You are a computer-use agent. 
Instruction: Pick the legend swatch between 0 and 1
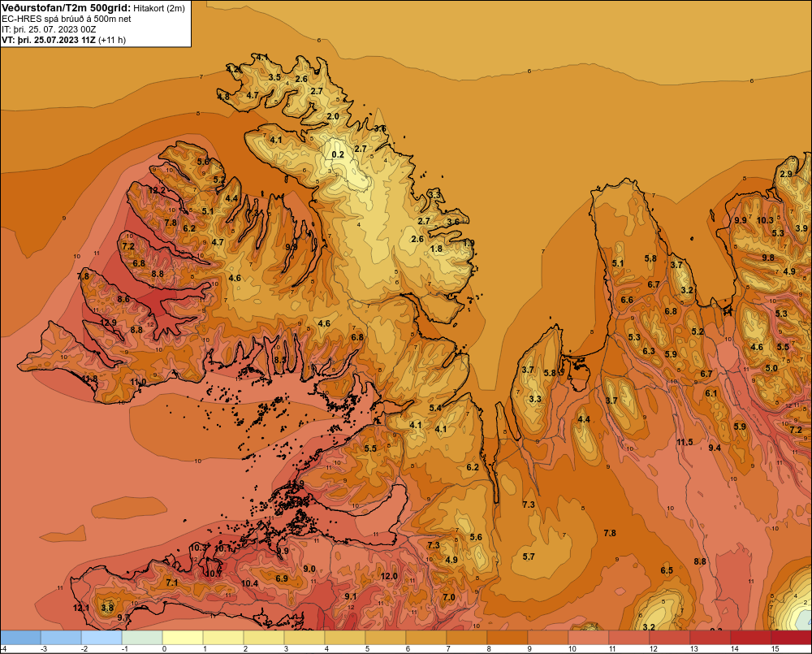click(183, 638)
